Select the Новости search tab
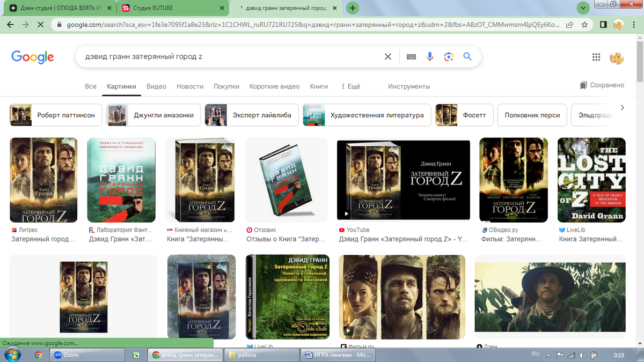This screenshot has width=644, height=362. (190, 86)
